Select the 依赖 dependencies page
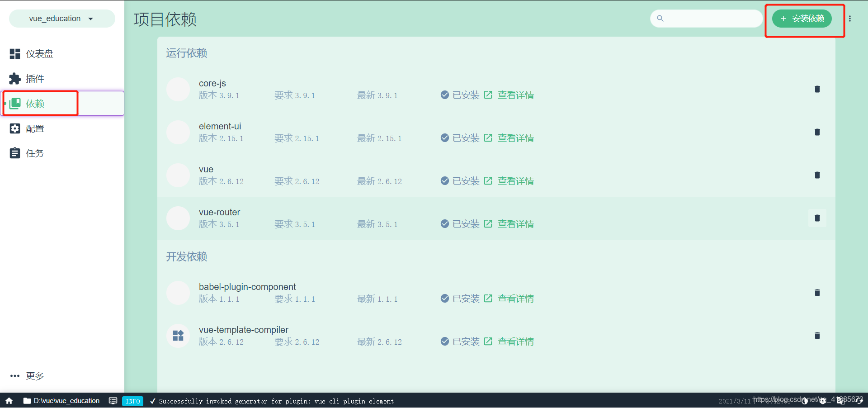868x408 pixels. (x=62, y=104)
